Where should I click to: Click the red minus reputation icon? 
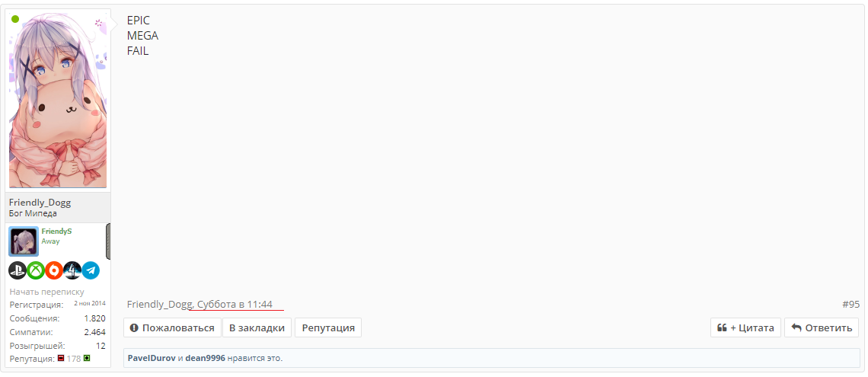61,359
